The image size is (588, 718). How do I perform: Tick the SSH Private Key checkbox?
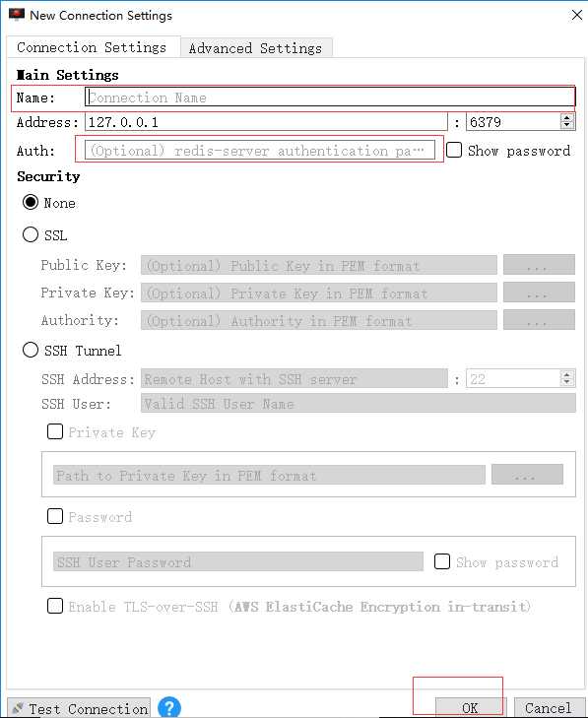pos(55,430)
